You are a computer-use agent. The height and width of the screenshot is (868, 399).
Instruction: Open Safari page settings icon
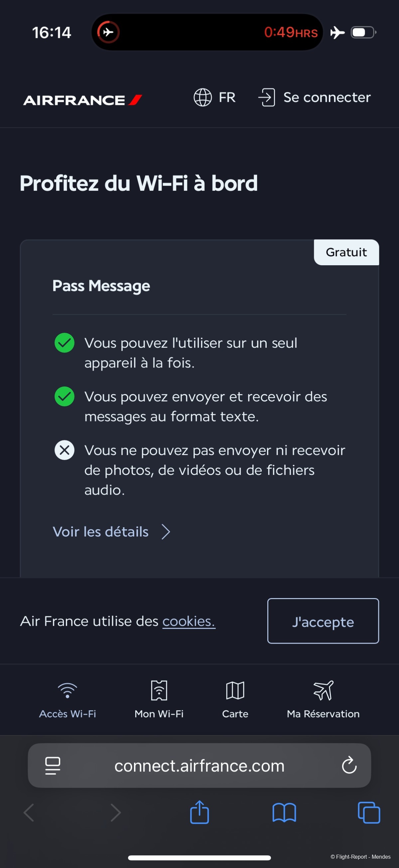(x=53, y=765)
